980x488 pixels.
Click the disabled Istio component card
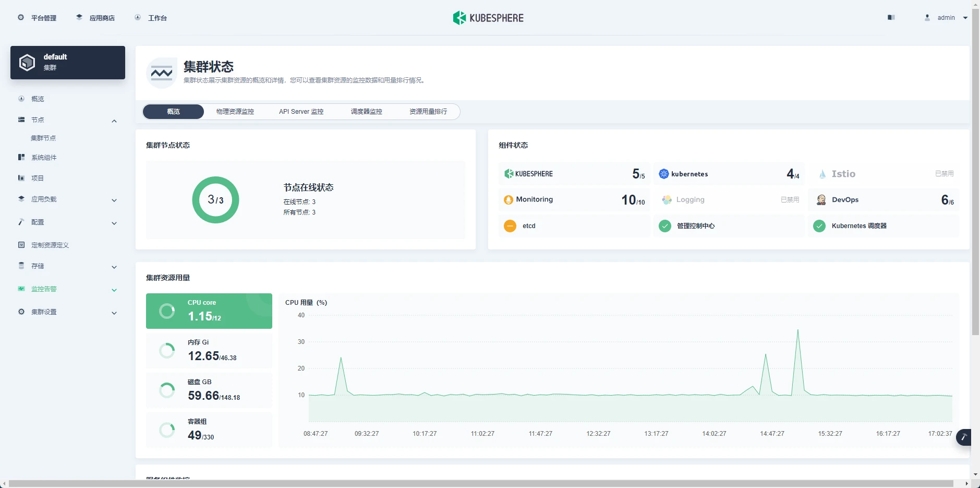coord(884,174)
